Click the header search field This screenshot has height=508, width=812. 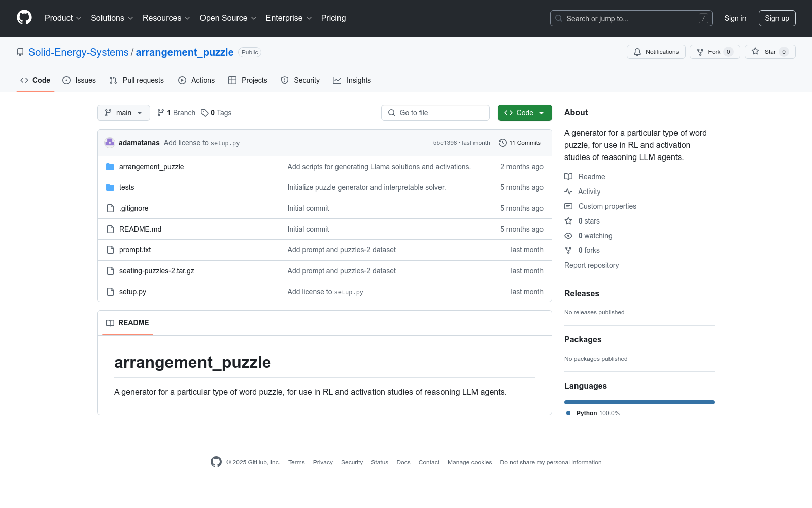coord(631,18)
